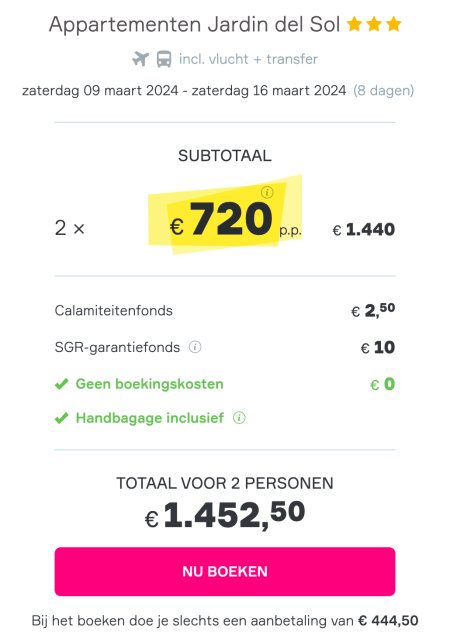The height and width of the screenshot is (642, 450).
Task: Click the incl. vlucht + transfer text
Action: [248, 59]
